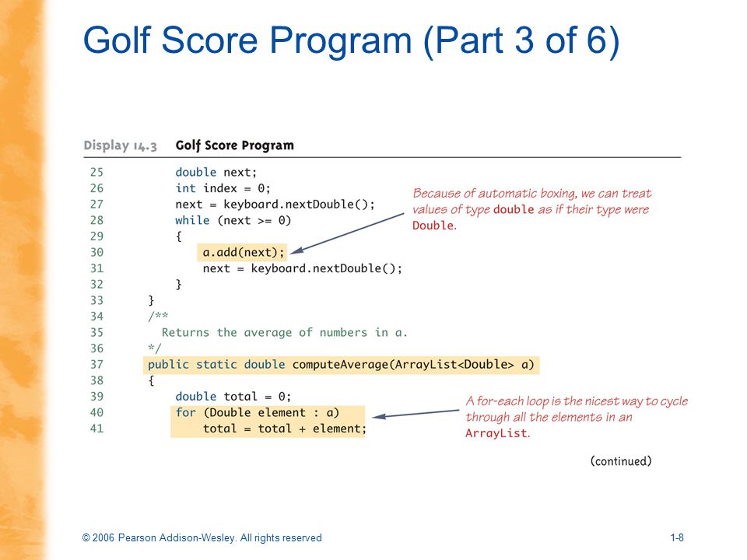Click highlighted 'public static double computeAverage' line

pos(341,365)
